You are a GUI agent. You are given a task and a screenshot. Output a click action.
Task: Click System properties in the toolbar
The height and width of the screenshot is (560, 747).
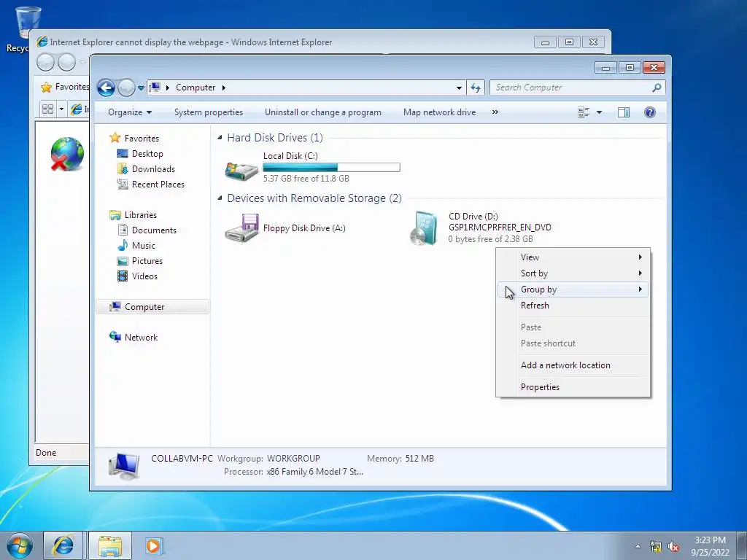tap(209, 112)
